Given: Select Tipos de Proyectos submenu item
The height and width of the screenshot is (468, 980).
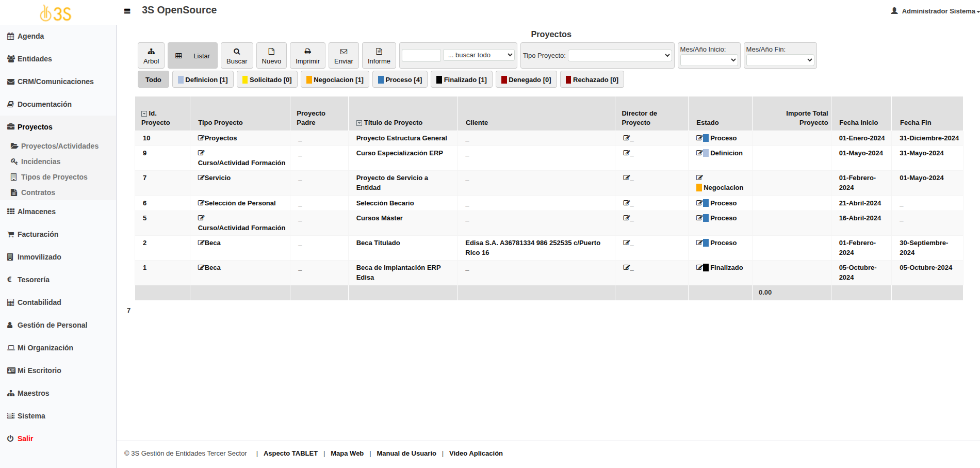Looking at the screenshot, I should [x=54, y=177].
